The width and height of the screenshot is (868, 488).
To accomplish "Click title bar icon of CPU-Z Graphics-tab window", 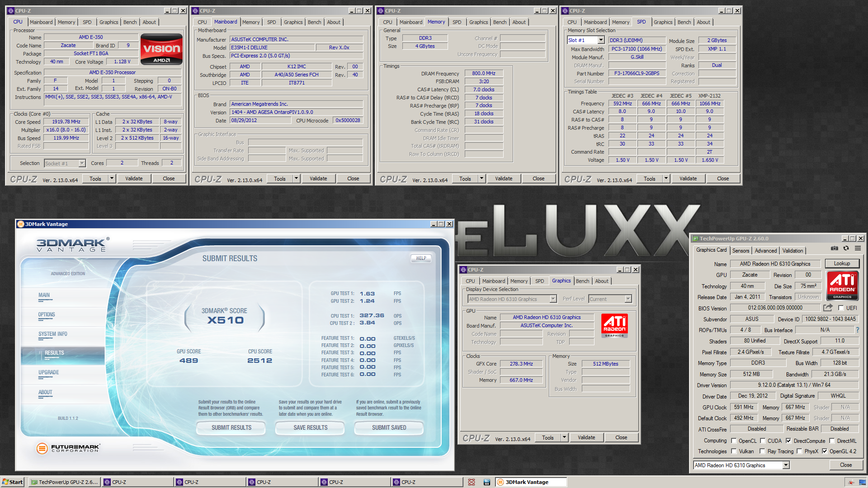I will (463, 270).
